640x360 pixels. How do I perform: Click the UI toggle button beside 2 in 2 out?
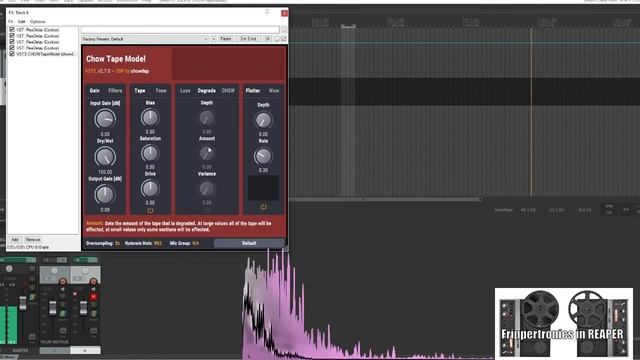(x=267, y=39)
